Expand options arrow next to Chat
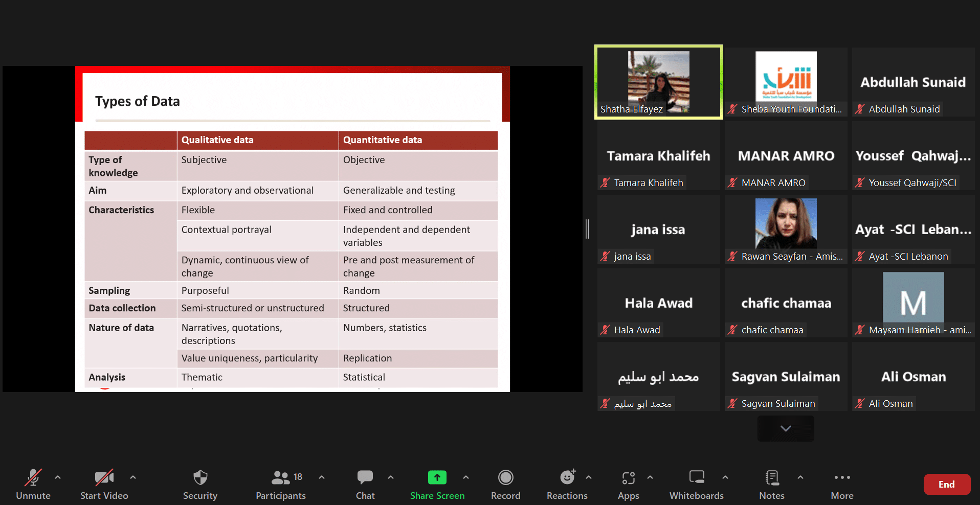Screen dimensions: 980x505 click(x=391, y=477)
